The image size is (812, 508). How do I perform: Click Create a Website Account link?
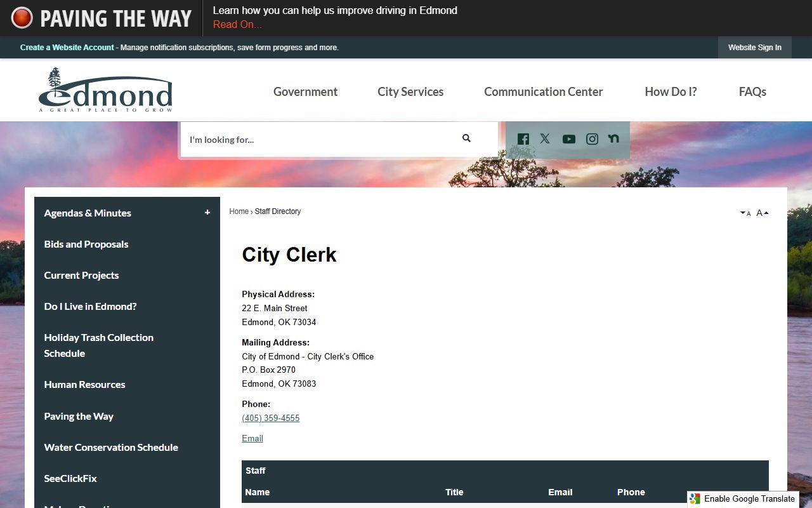pos(67,48)
